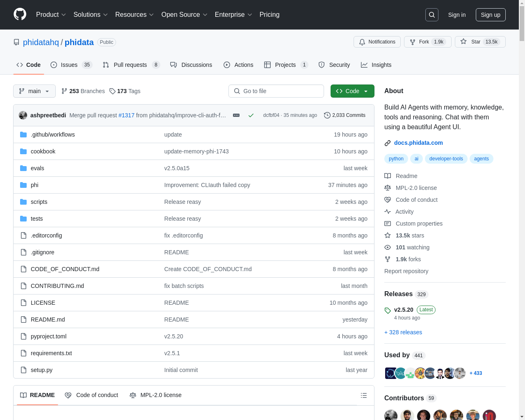Open the Pricing page
This screenshot has width=525, height=420.
[269, 15]
